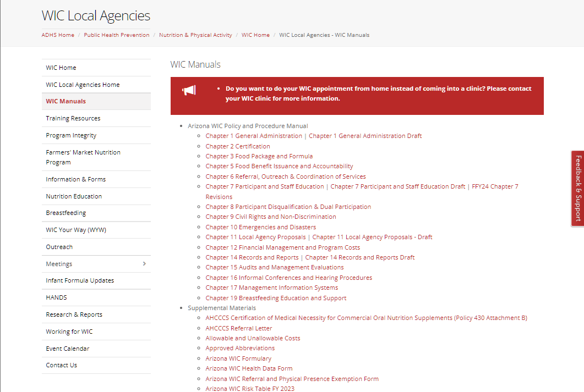This screenshot has width=584, height=392.
Task: Open AHCCCS Referral Letter link
Action: 238,328
